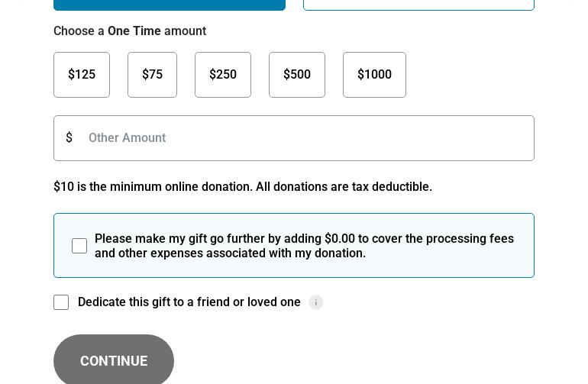Screen dimensions: 588x384
Task: Pick the $250 donation amount
Action: pyautogui.click(x=223, y=75)
